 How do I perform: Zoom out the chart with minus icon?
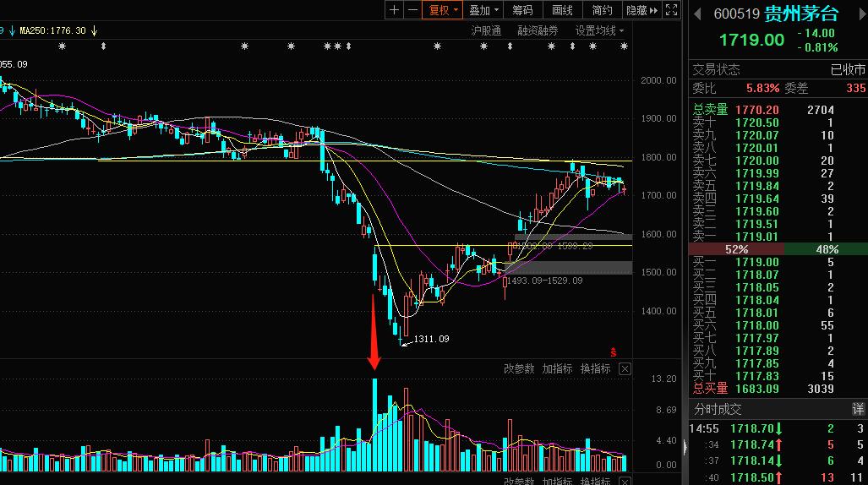pos(412,10)
